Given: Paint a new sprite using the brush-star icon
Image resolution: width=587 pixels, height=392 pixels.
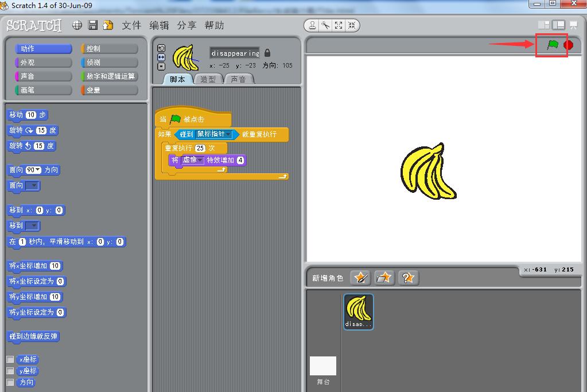Looking at the screenshot, I should pyautogui.click(x=360, y=278).
